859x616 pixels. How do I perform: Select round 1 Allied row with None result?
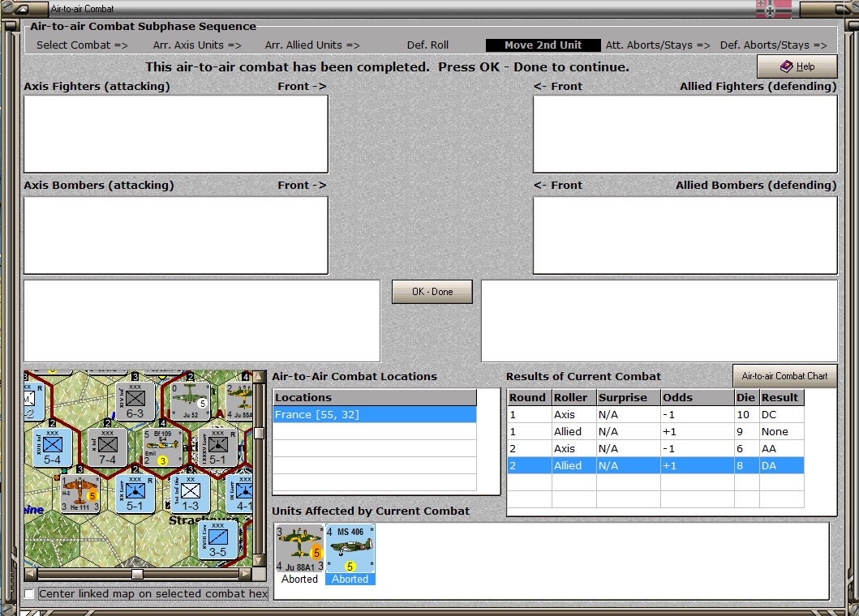click(x=655, y=431)
